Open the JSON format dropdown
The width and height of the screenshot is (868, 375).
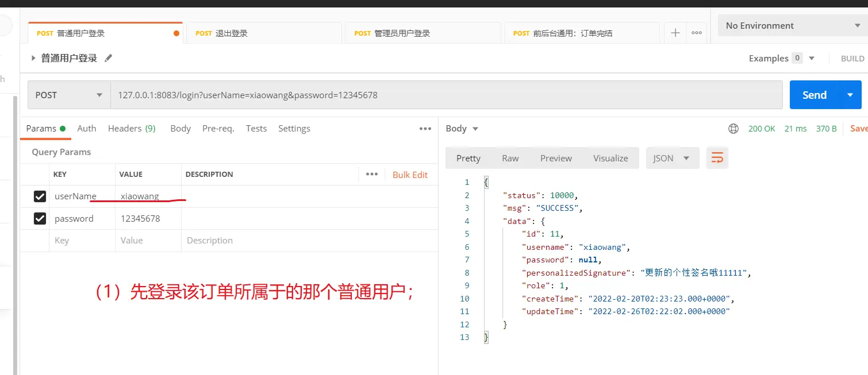click(x=673, y=158)
